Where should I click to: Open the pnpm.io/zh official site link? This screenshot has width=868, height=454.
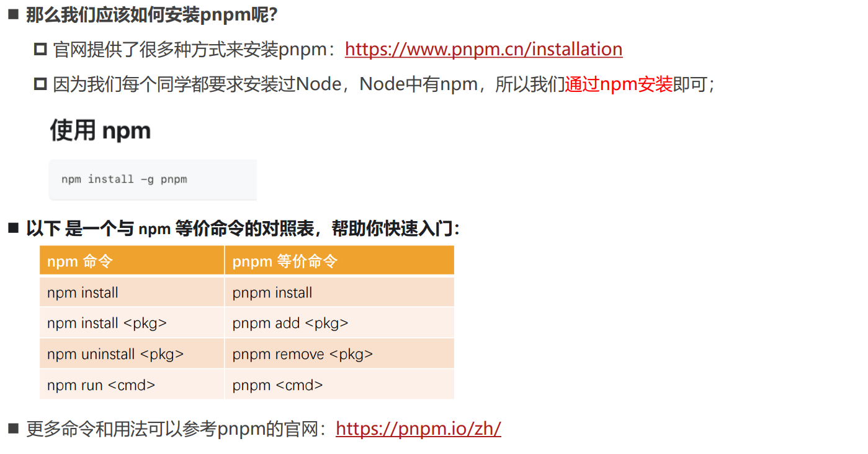click(x=418, y=429)
